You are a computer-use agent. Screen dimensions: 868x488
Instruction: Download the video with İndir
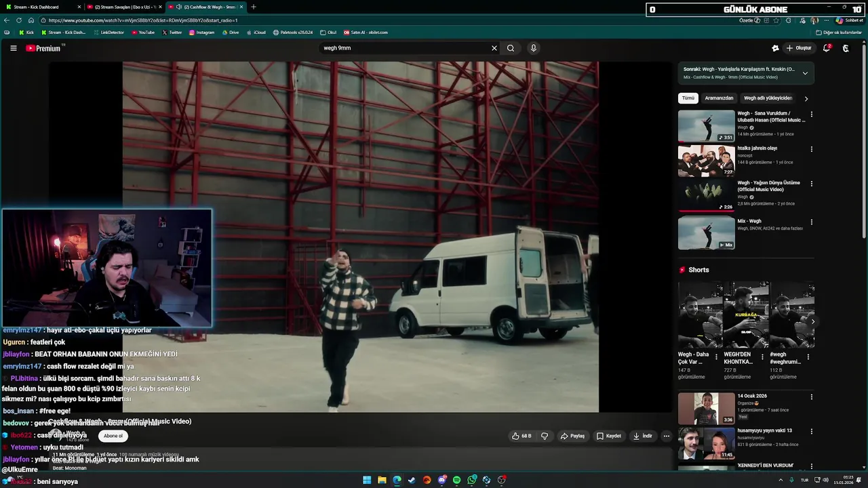642,436
